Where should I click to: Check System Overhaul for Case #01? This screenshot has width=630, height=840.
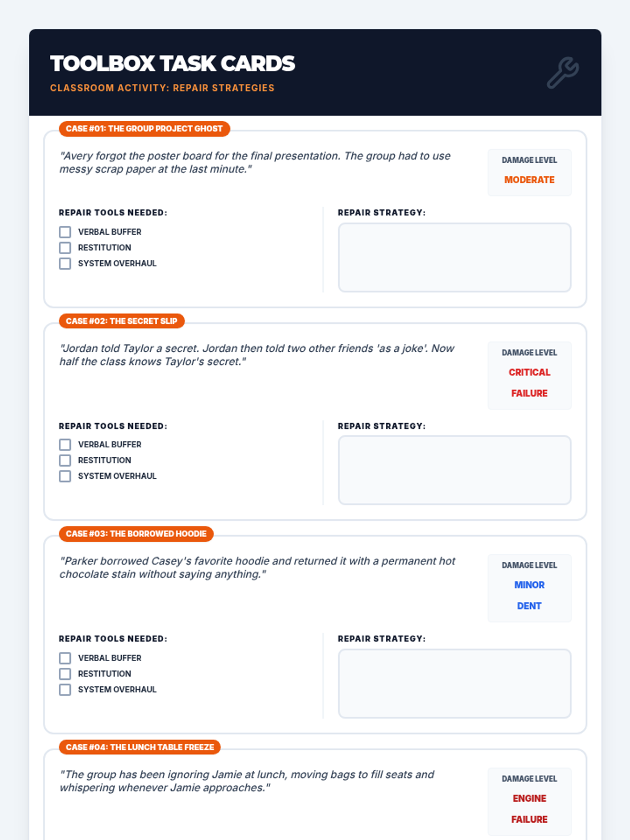pos(65,264)
